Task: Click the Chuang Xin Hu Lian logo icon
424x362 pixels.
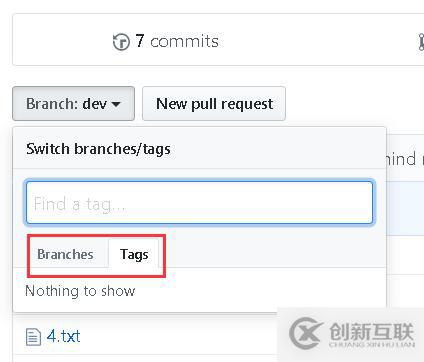Action: click(306, 333)
